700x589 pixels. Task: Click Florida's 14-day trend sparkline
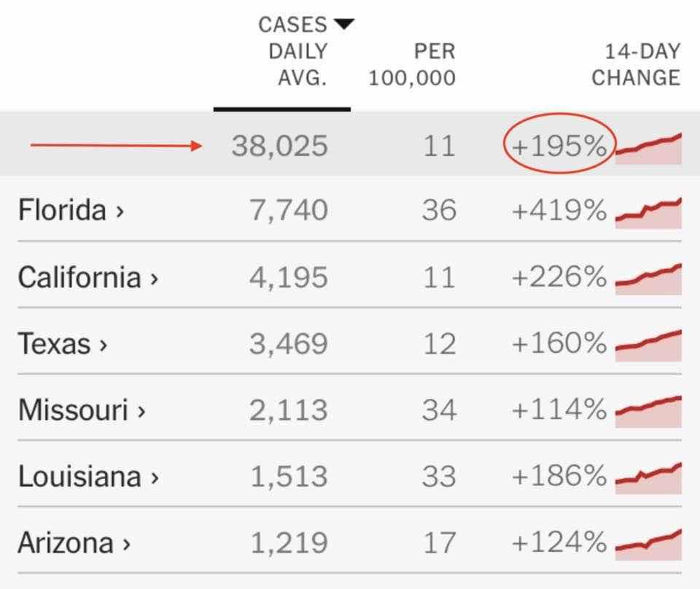click(x=649, y=213)
